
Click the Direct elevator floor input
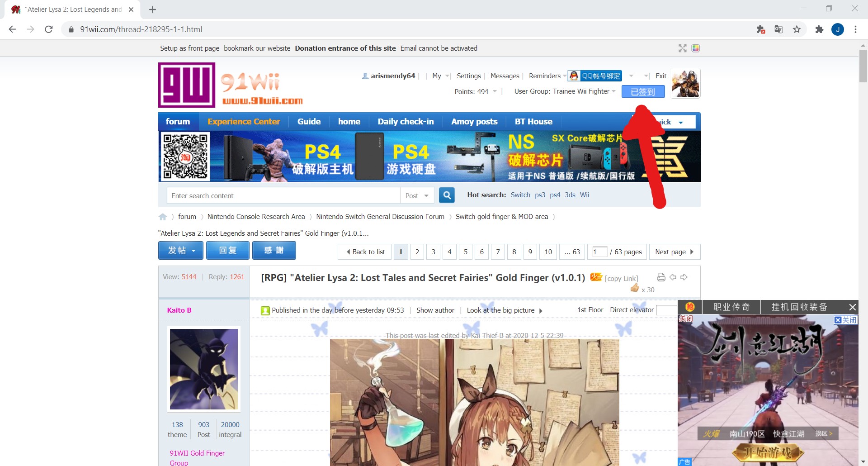[666, 310]
